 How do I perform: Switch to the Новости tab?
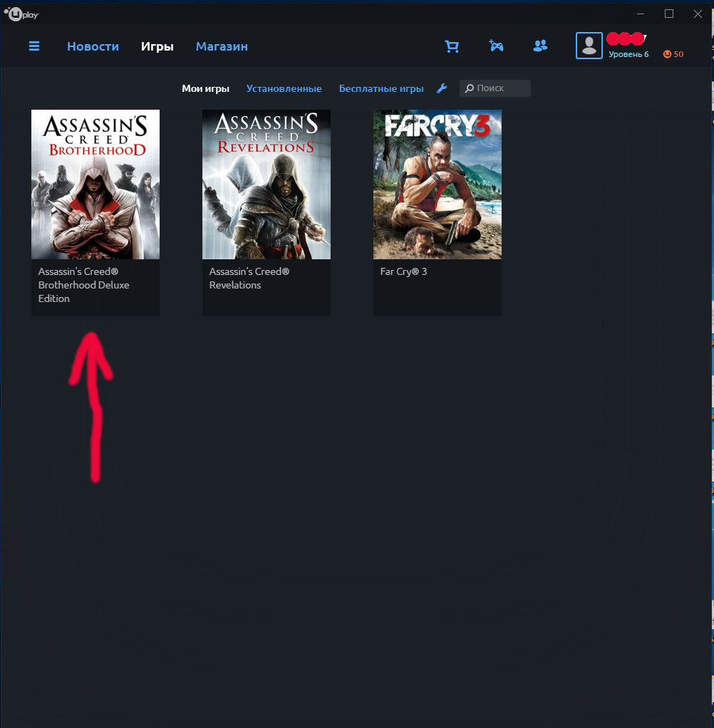coord(93,46)
